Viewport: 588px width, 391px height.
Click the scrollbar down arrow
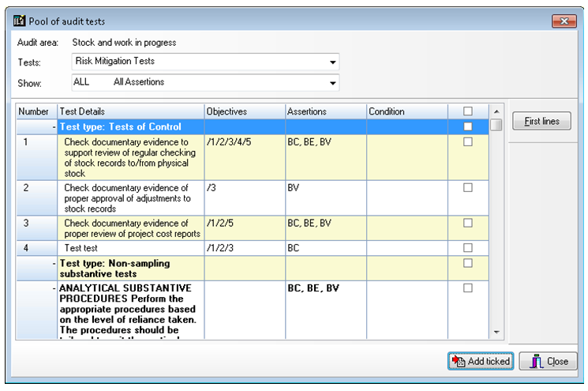[496, 332]
